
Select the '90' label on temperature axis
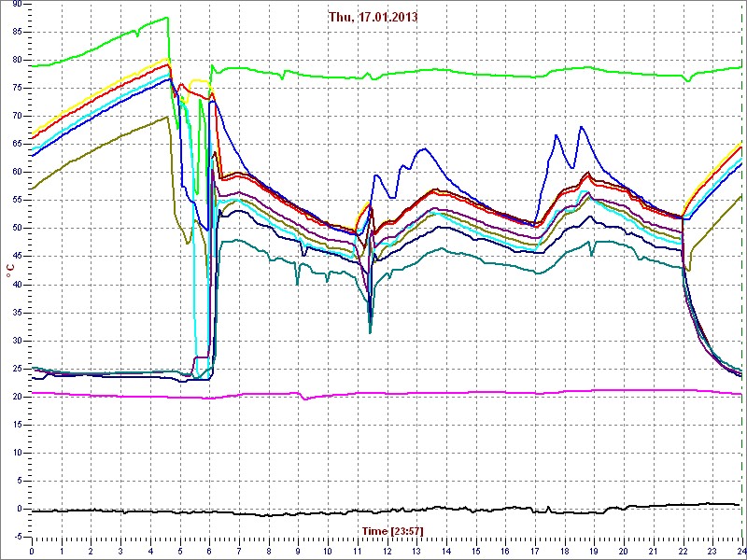(x=16, y=4)
